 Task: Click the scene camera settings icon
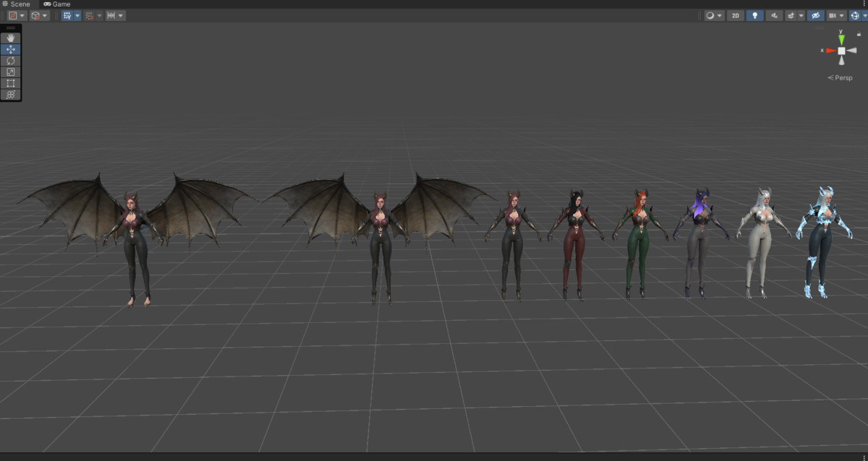pyautogui.click(x=833, y=15)
